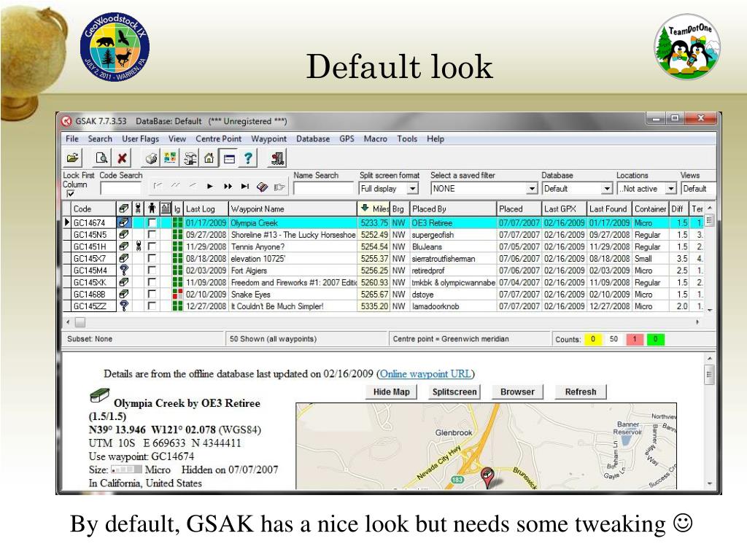Click the GSAK app icon in title bar

[x=66, y=121]
